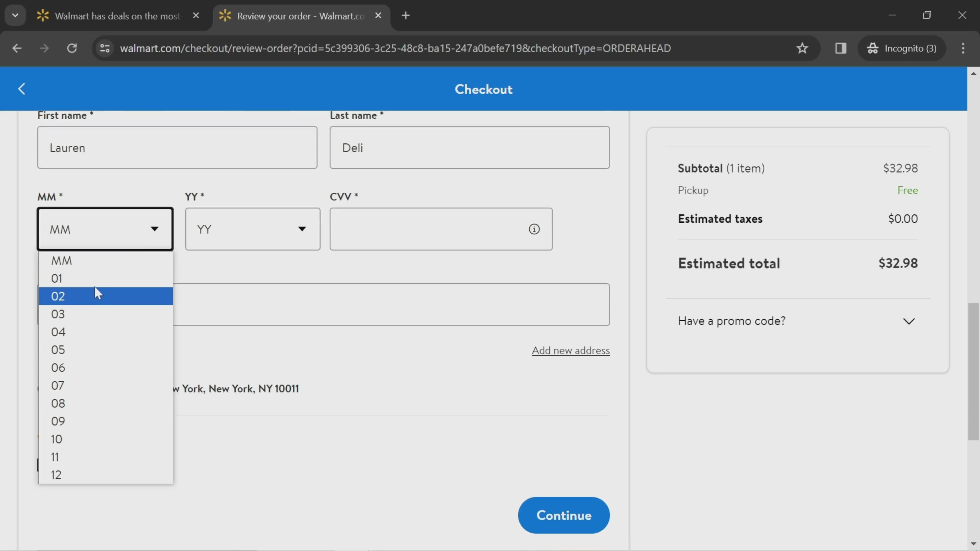
Task: Click the page vertical scrollbar thumb
Action: click(x=974, y=371)
